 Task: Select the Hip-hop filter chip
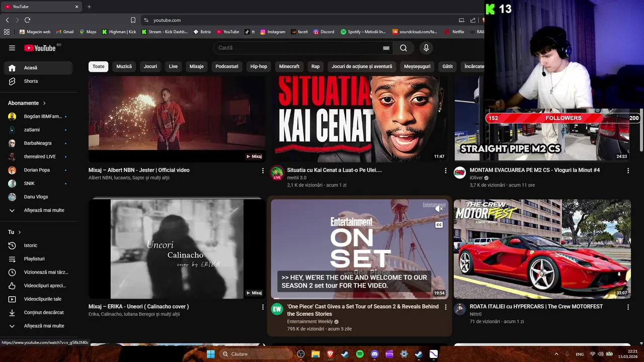[259, 66]
